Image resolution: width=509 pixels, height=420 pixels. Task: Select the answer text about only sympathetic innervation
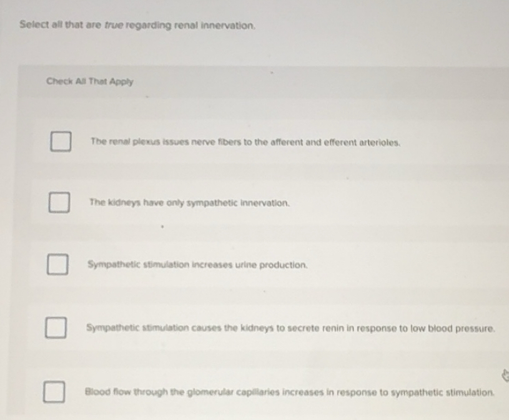(189, 202)
